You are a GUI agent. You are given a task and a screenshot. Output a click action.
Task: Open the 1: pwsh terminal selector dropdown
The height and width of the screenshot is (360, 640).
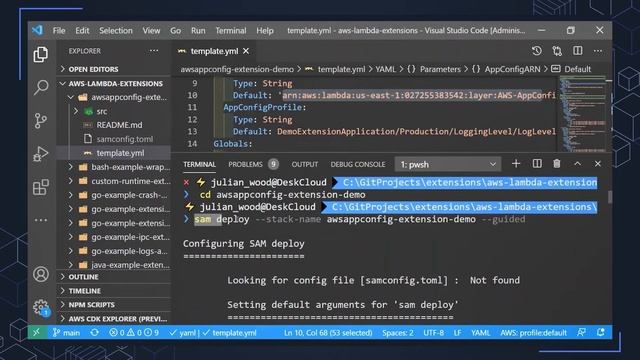pyautogui.click(x=448, y=164)
